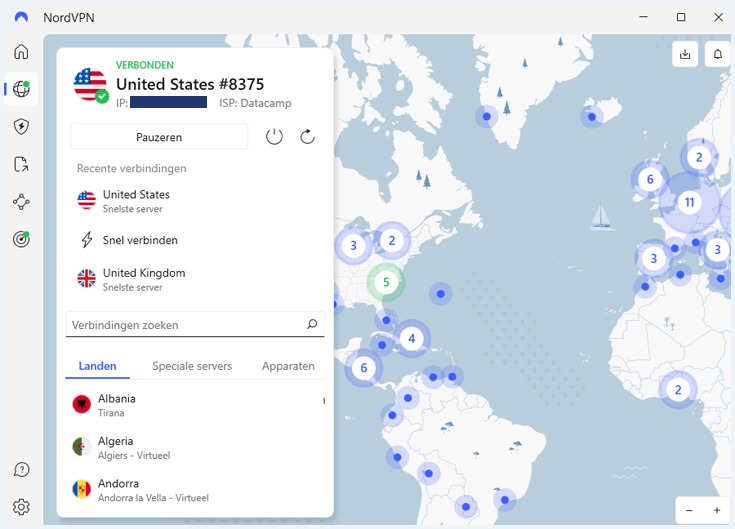Select Algeria Algiers - Virtueel entry
The width and height of the screenshot is (735, 529).
tap(195, 447)
